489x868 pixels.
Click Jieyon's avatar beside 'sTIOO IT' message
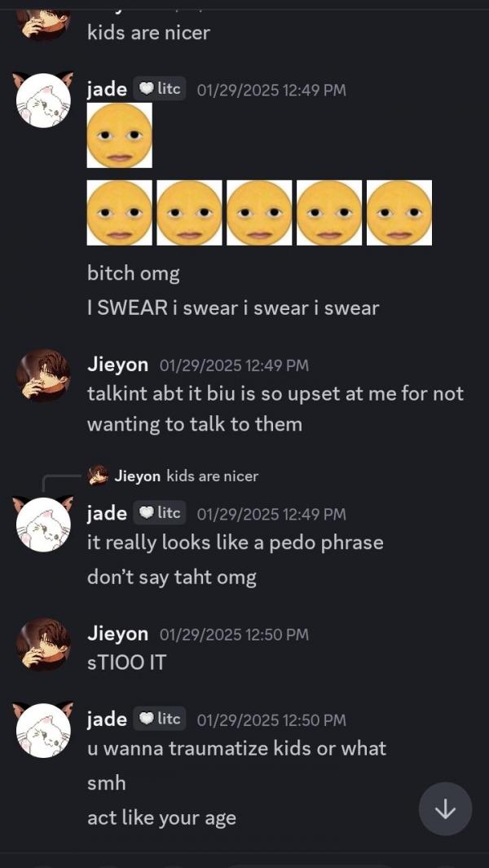click(x=43, y=644)
